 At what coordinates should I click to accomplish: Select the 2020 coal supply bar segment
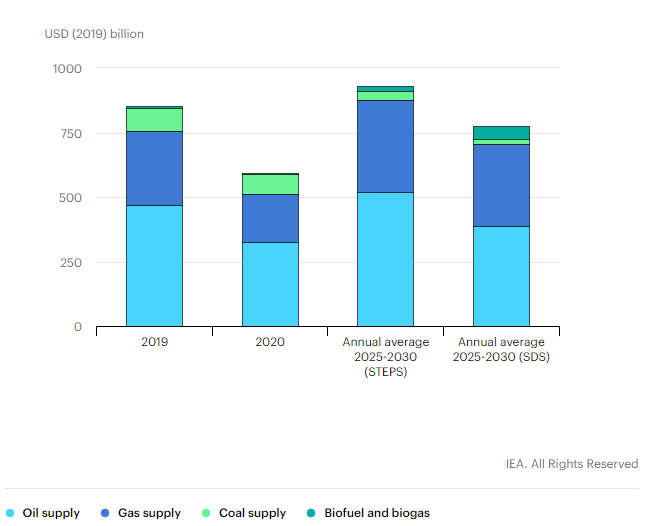pyautogui.click(x=270, y=184)
